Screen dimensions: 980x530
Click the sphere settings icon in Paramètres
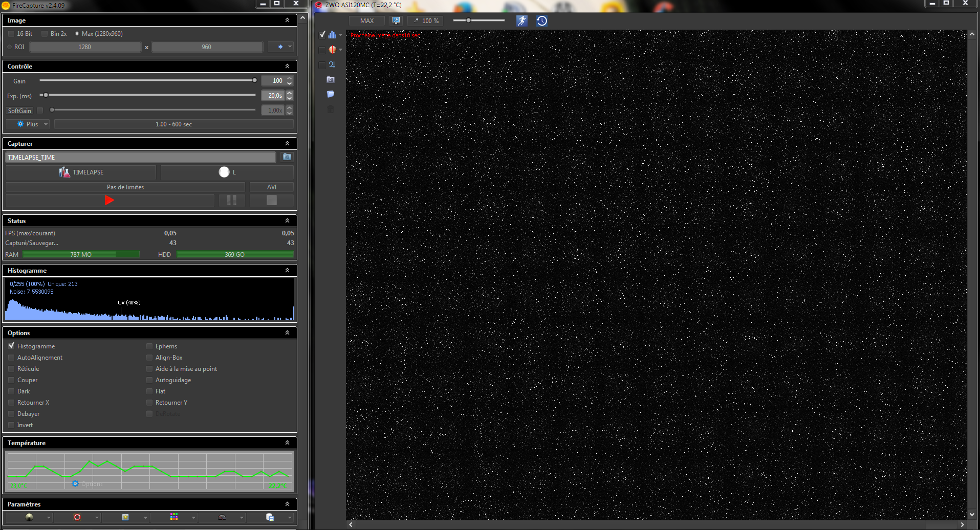point(29,517)
